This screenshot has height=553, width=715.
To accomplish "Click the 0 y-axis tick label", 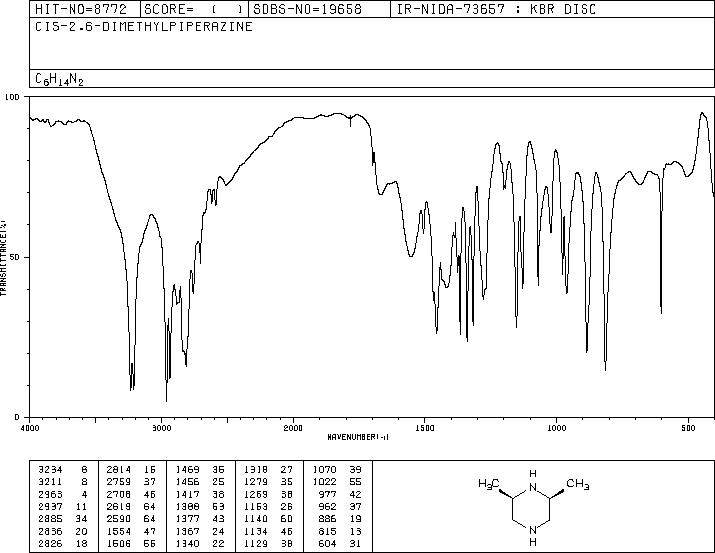I will click(17, 418).
